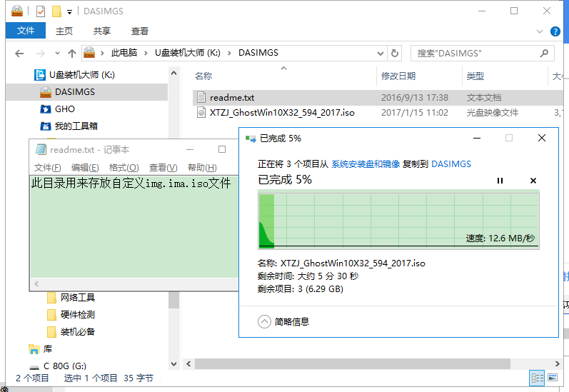Cancel the file copy operation
The image size is (569, 392).
coord(533,181)
